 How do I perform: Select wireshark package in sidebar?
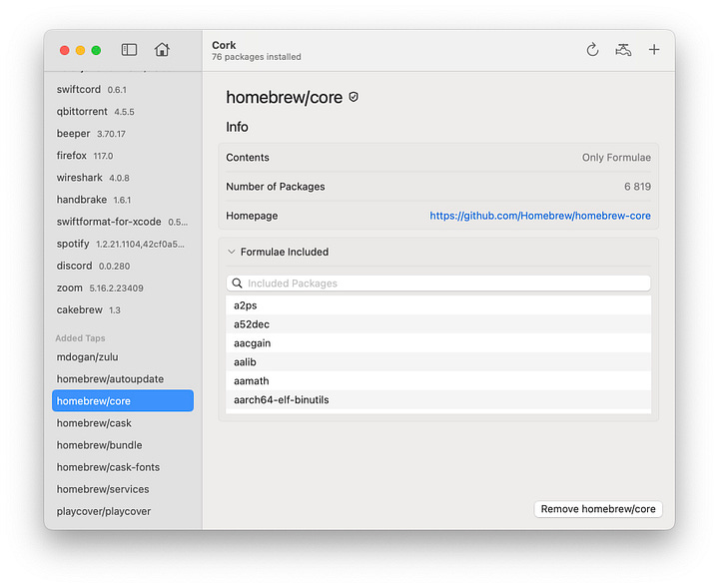[123, 178]
